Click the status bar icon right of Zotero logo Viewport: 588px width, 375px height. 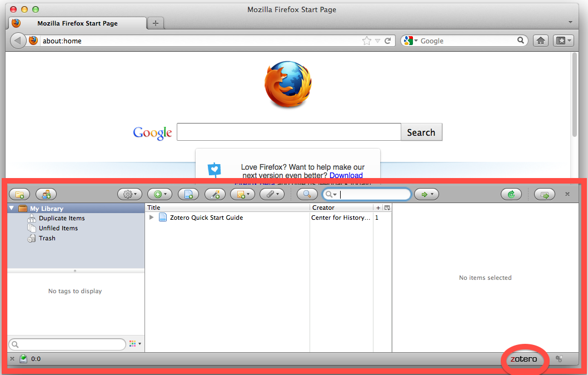pyautogui.click(x=559, y=359)
